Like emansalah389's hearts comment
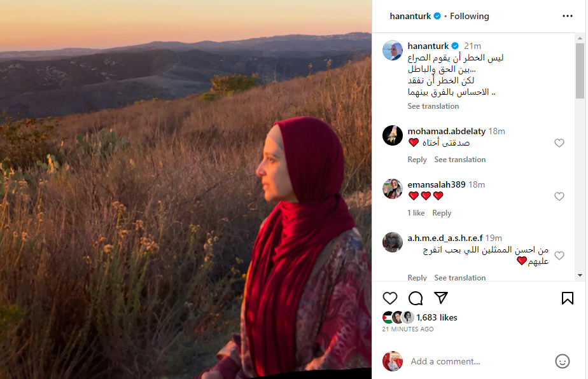 pos(559,196)
